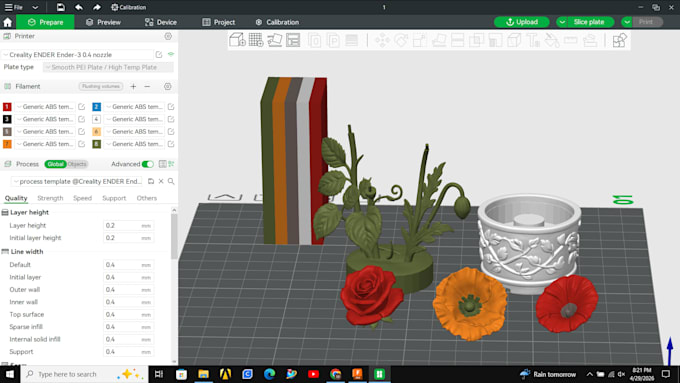
Task: Select the Scale tool
Action: click(420, 40)
